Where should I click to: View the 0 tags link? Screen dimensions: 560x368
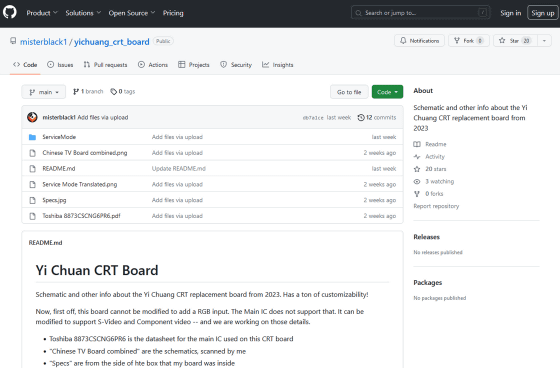coord(122,91)
